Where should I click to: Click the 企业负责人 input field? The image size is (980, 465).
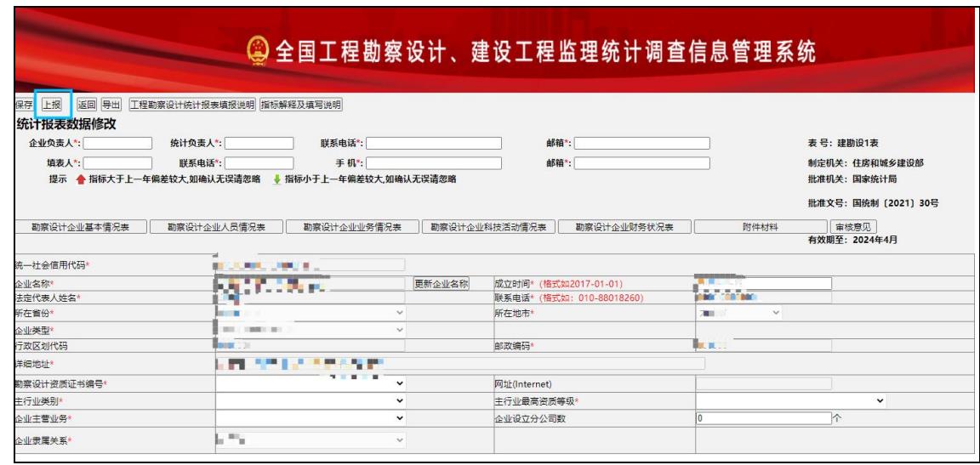118,143
